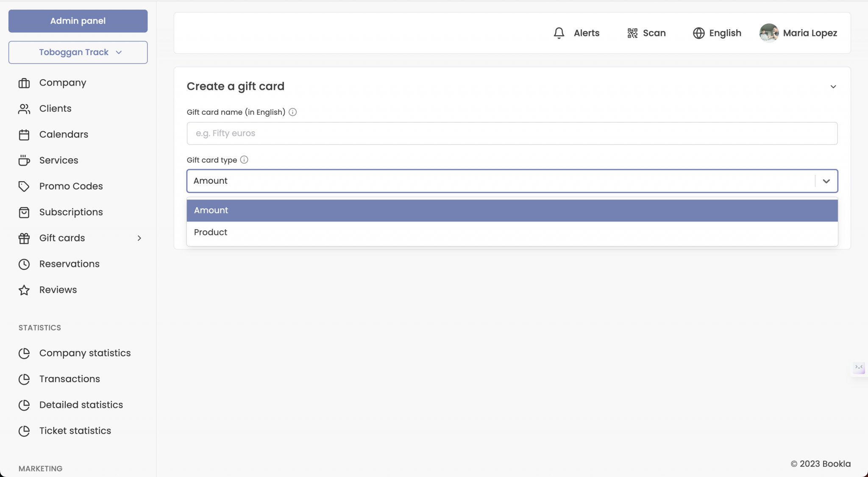Screen dimensions: 868x477
Task: Click the info icon beside Gift card name
Action: coord(292,112)
